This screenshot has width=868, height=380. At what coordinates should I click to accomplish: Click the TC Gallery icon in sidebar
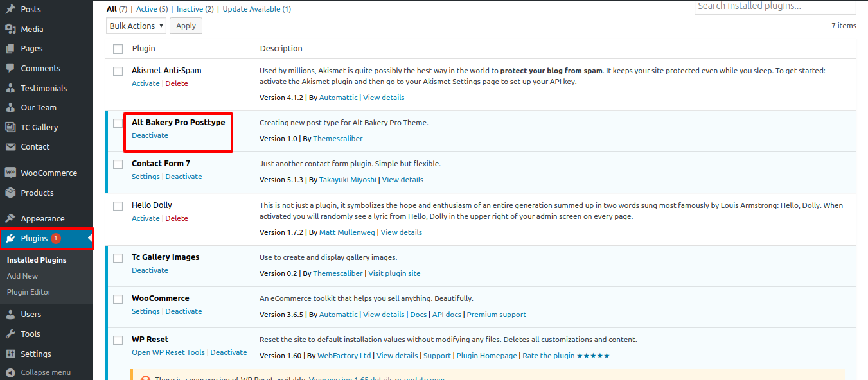[10, 127]
